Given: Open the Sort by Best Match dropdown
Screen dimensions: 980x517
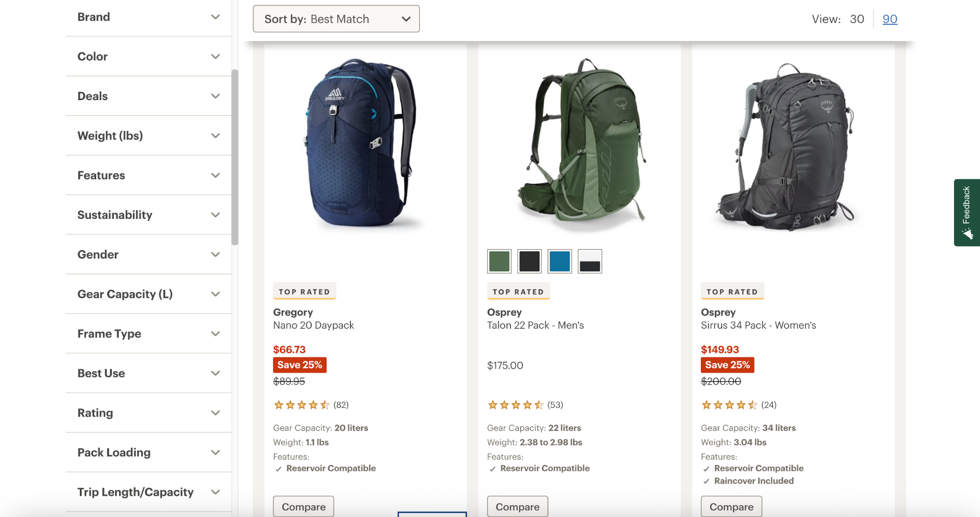Looking at the screenshot, I should (x=336, y=19).
